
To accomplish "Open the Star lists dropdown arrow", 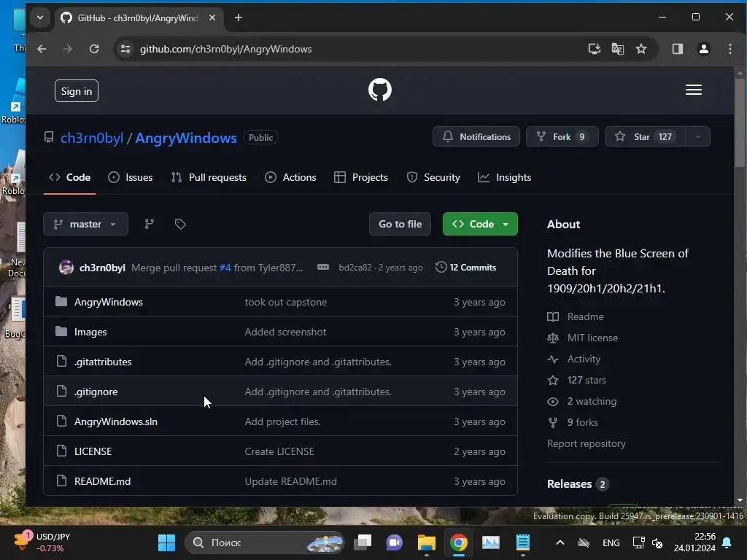I will [698, 136].
